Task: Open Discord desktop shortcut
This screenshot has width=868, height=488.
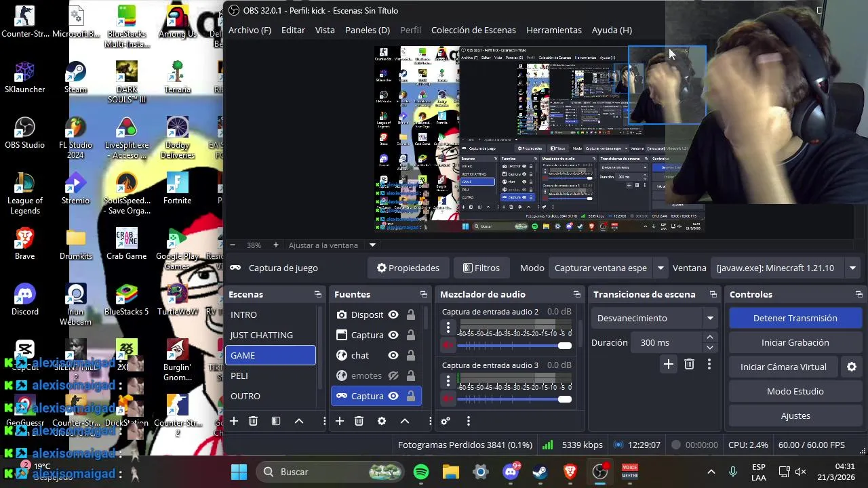Action: (x=25, y=299)
